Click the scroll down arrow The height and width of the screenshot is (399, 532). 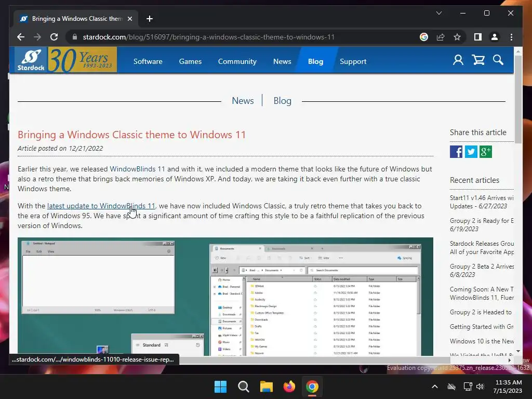point(518,351)
